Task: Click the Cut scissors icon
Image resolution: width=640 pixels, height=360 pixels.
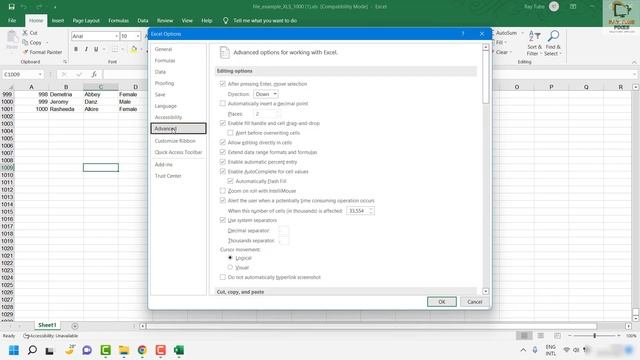Action: pos(25,33)
